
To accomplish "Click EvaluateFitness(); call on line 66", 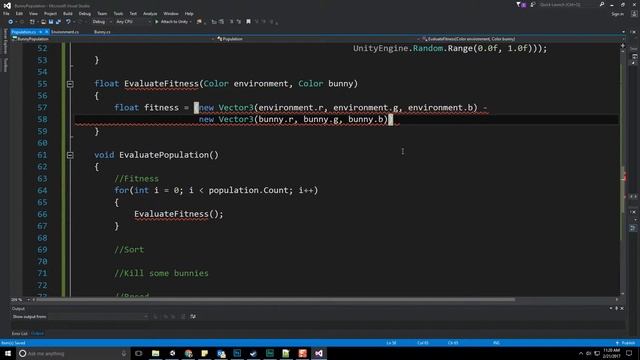I will point(179,214).
